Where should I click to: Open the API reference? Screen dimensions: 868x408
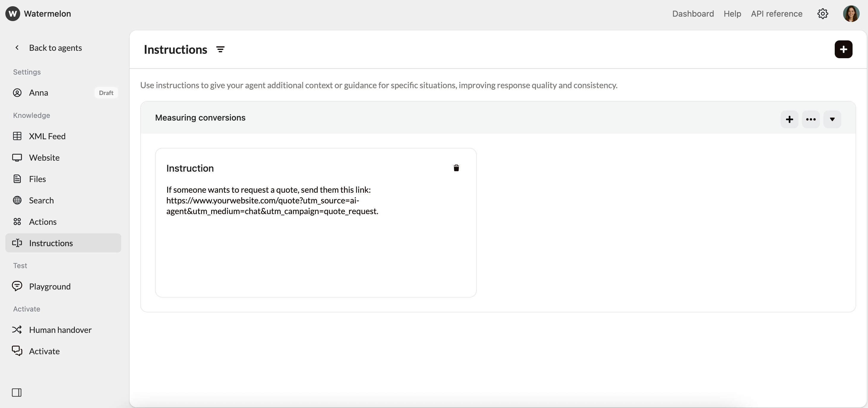[x=777, y=13]
